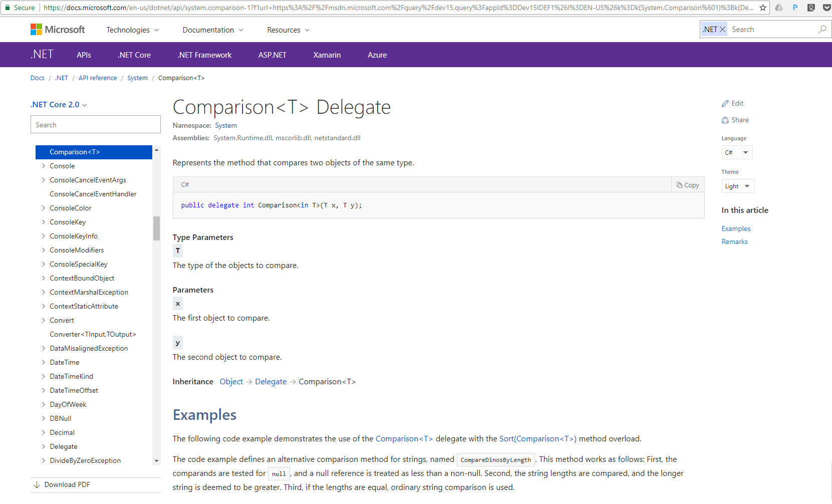Open the Google Drive extension icon
The image size is (832, 504).
coord(779,8)
